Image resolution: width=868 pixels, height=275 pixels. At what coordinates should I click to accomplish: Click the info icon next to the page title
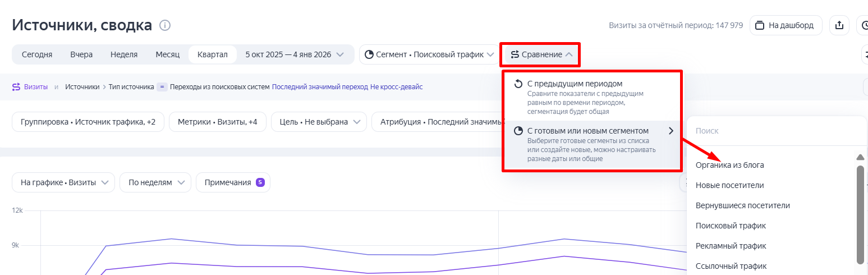165,25
